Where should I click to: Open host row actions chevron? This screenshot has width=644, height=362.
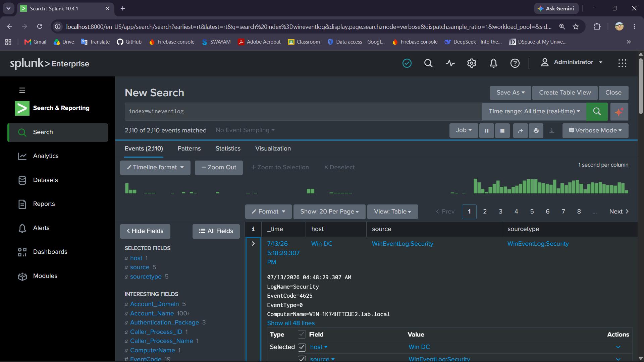(618, 347)
